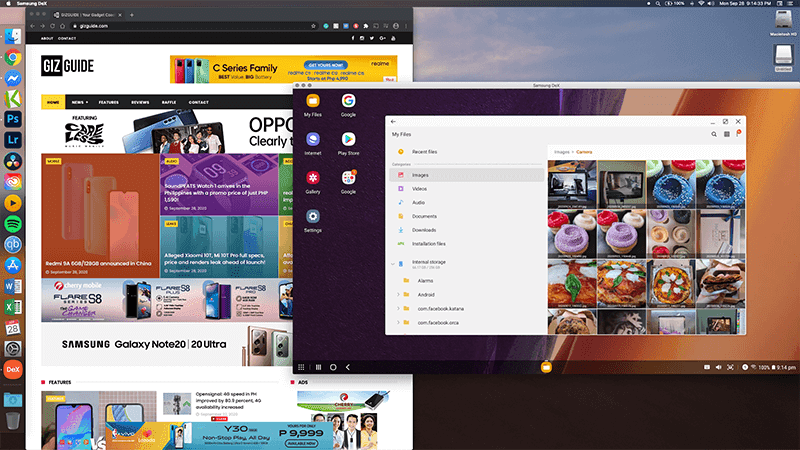Click My Files app in DeX taskbar
Screen dimensions: 800x450
[x=546, y=367]
